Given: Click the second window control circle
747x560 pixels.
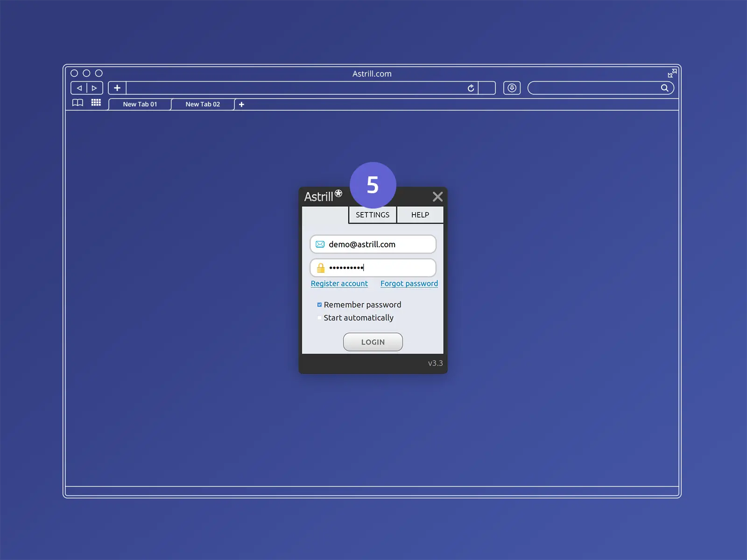Looking at the screenshot, I should [x=86, y=73].
